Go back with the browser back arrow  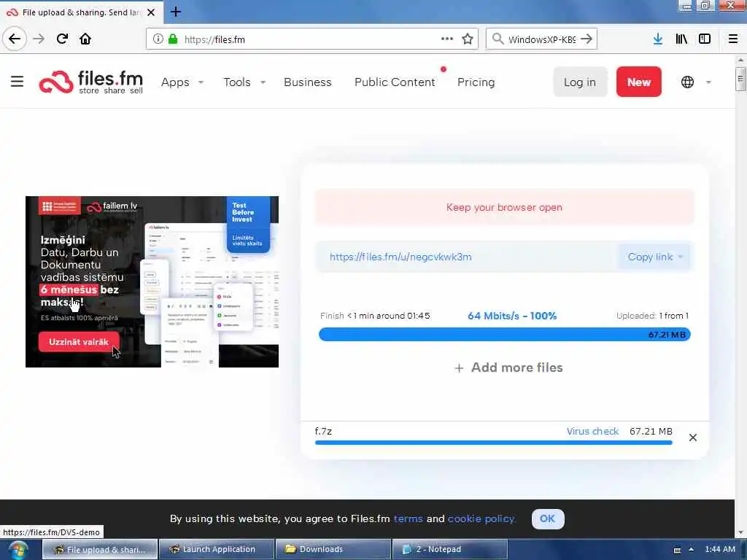(15, 39)
